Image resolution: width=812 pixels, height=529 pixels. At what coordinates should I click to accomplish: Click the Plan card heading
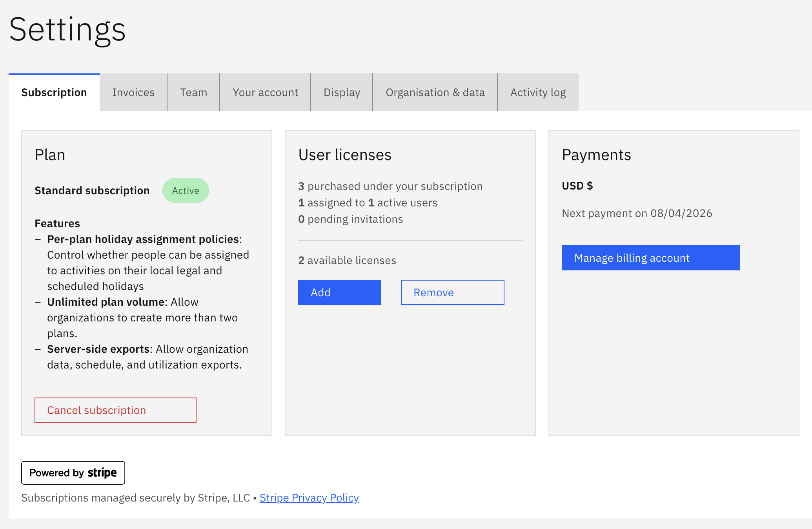[50, 155]
